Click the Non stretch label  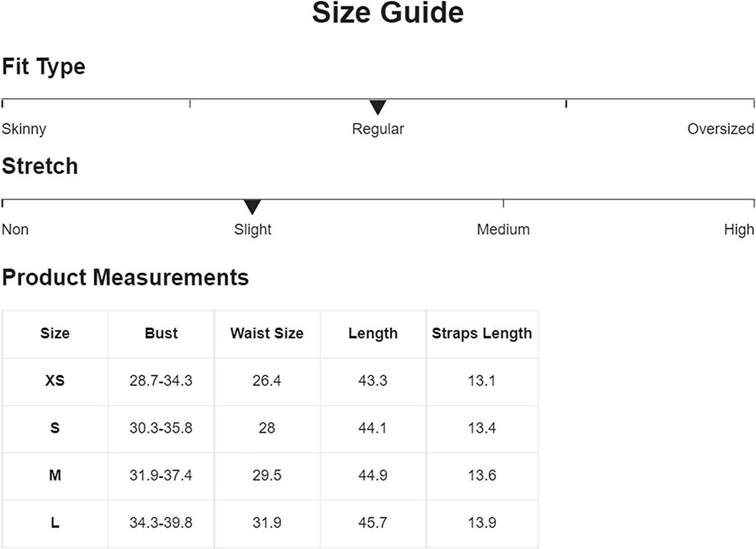click(x=15, y=230)
